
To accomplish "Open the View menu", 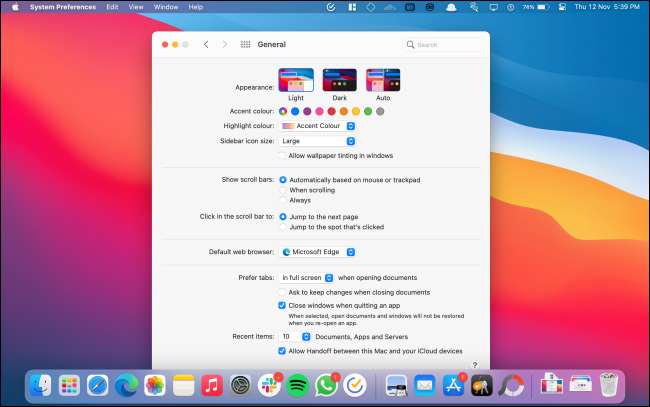I will click(x=136, y=7).
